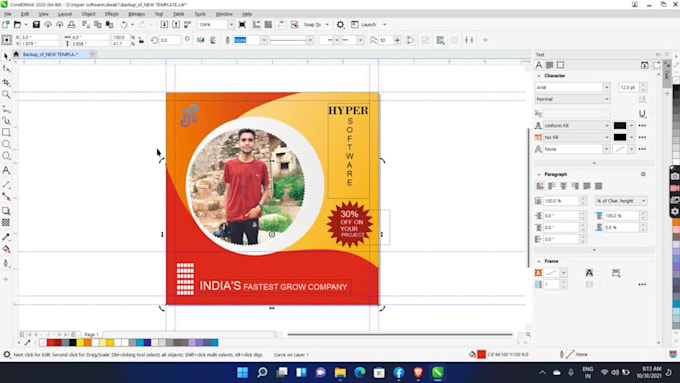Open the Options gear icon

(x=340, y=25)
